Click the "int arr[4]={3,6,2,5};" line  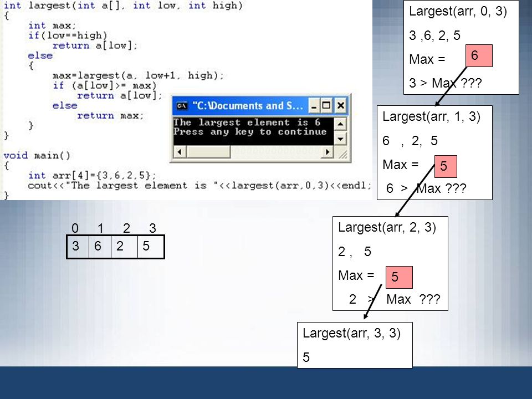point(92,176)
